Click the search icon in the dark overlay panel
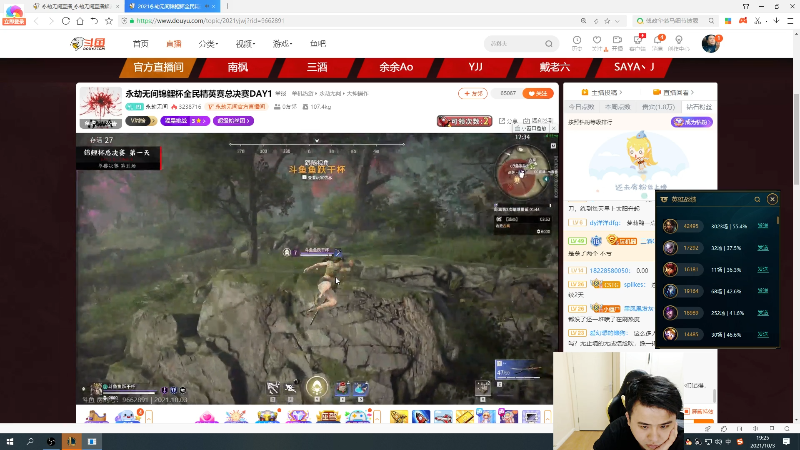The height and width of the screenshot is (450, 800). coord(757,199)
